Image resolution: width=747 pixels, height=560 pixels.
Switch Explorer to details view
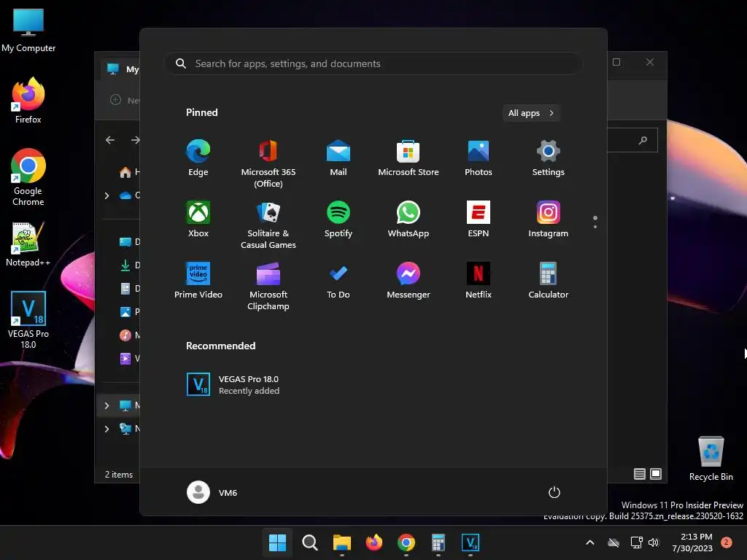(639, 474)
